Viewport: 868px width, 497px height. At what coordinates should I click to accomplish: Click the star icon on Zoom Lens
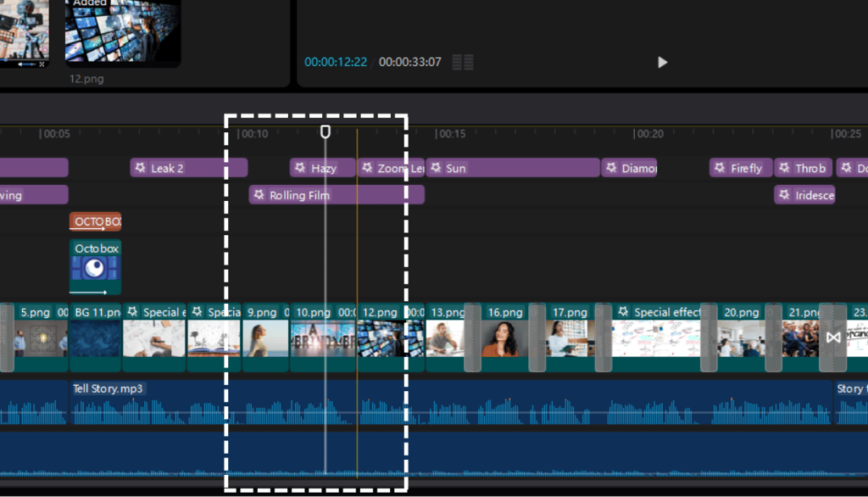[x=367, y=167]
